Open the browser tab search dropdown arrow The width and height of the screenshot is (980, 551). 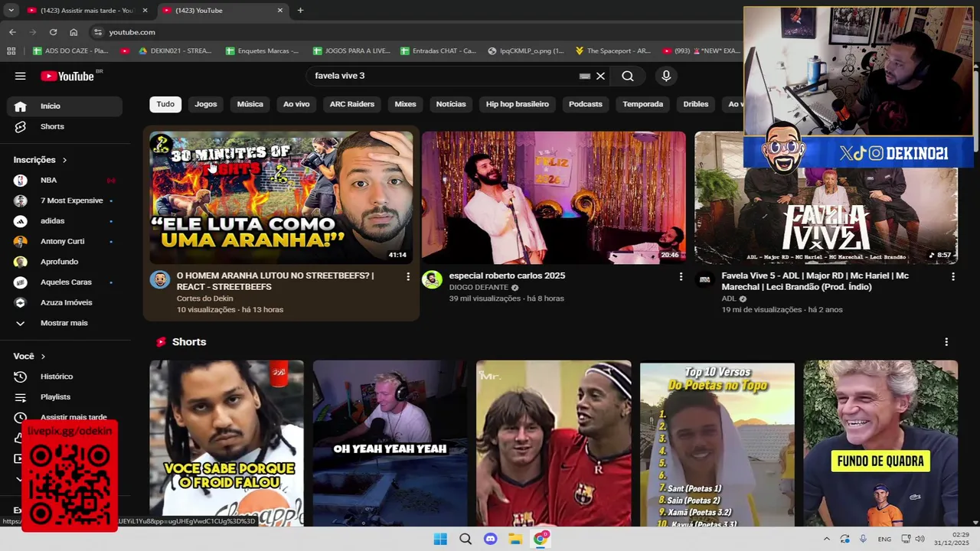[x=11, y=11]
